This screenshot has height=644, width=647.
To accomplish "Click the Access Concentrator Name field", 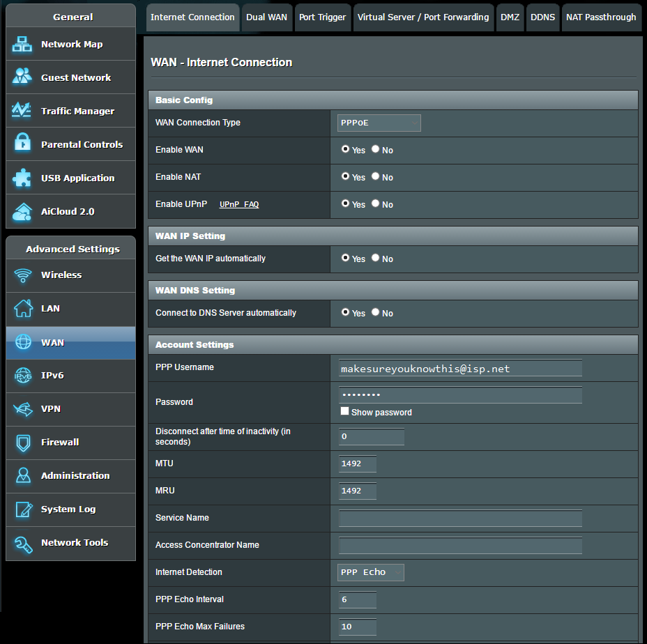I will pyautogui.click(x=460, y=546).
